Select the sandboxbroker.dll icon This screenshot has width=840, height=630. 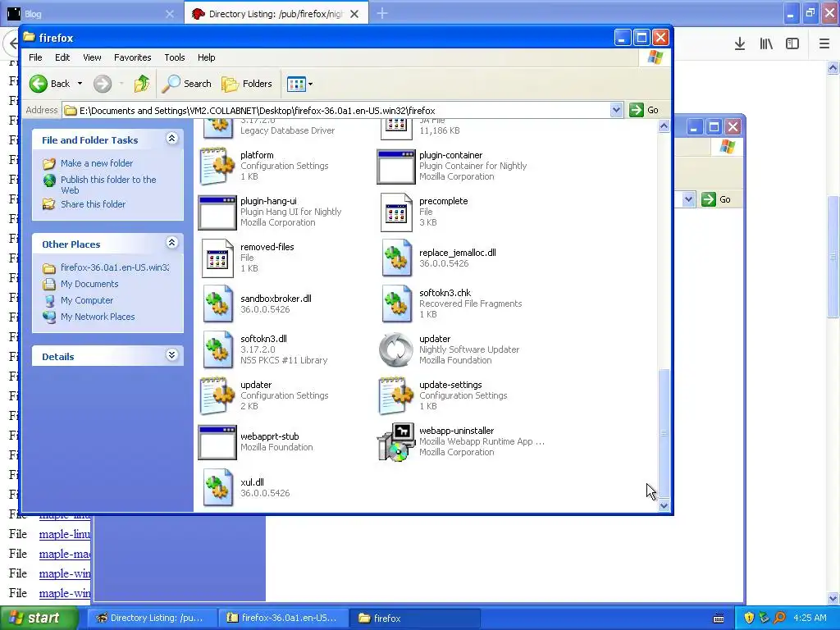[x=217, y=304]
